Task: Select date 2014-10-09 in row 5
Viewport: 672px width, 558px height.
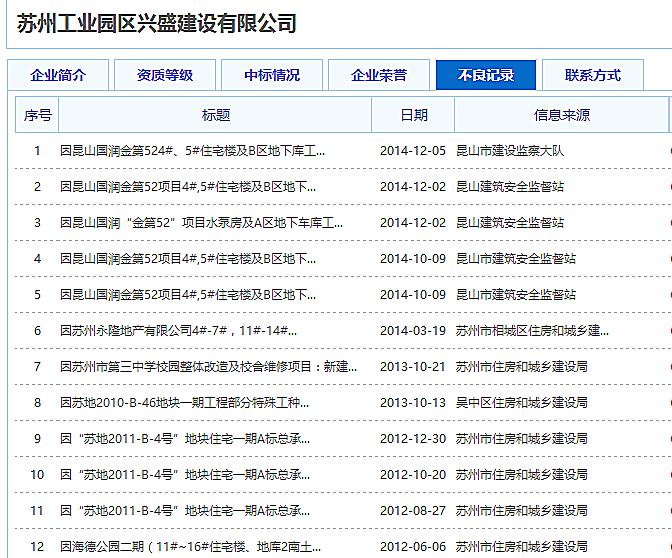Action: point(413,295)
